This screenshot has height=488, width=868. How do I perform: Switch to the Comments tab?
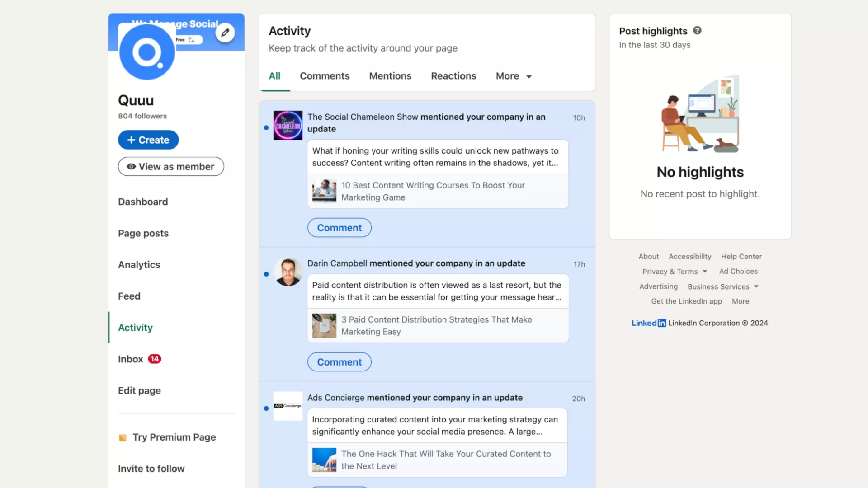pos(325,76)
